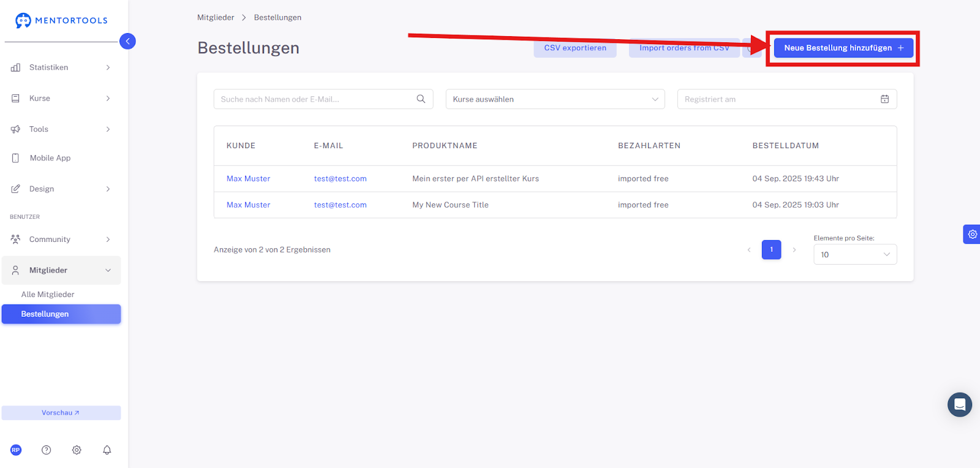Click Neue Bestellung hinzufügen button
This screenshot has height=468, width=980.
point(843,48)
